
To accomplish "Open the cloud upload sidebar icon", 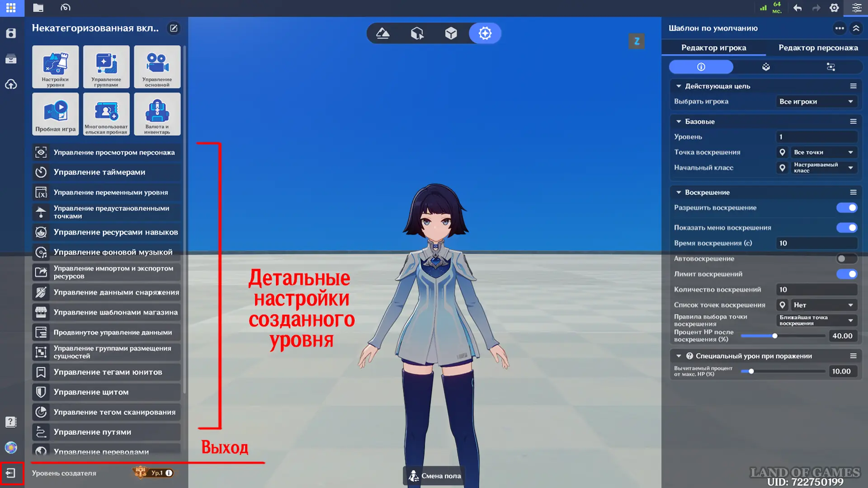I will point(11,84).
